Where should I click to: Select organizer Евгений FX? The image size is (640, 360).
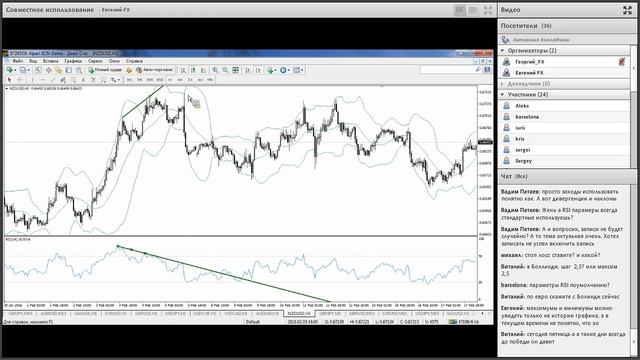(x=565, y=73)
